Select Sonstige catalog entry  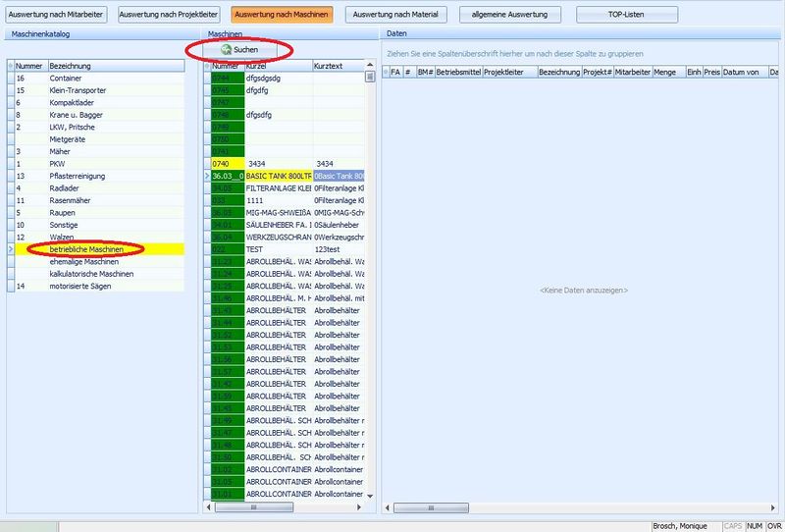(95, 225)
